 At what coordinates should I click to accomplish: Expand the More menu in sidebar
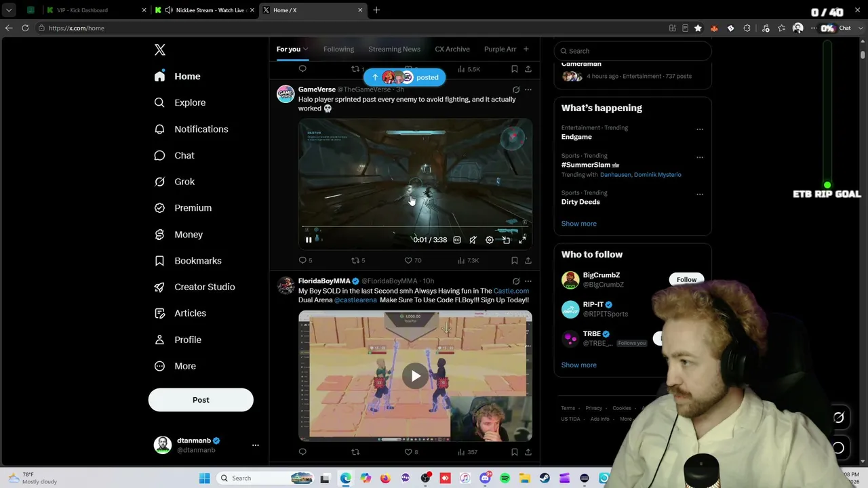(175, 366)
